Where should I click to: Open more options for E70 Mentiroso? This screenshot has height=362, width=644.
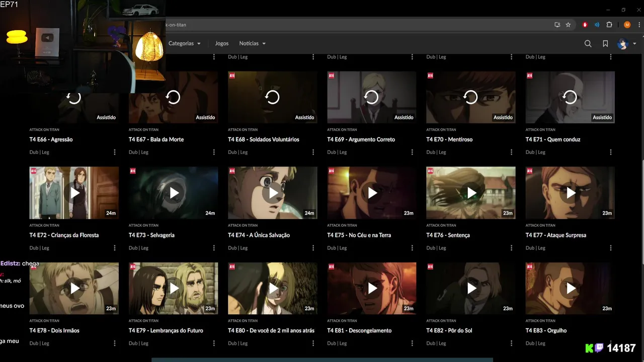click(511, 152)
